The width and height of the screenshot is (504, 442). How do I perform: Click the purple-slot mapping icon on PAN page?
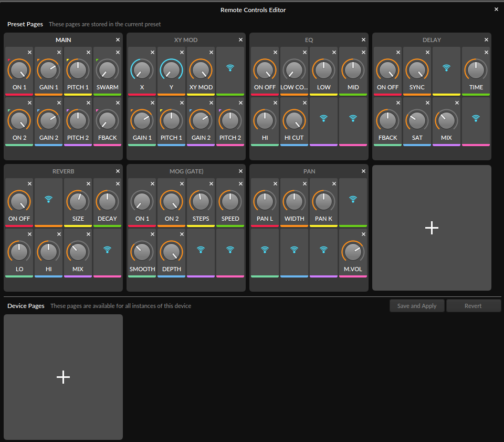click(x=324, y=250)
